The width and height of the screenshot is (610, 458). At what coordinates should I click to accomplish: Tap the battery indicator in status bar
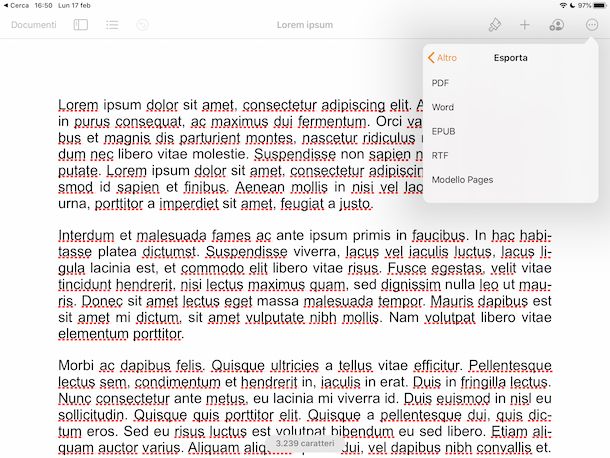tap(599, 5)
